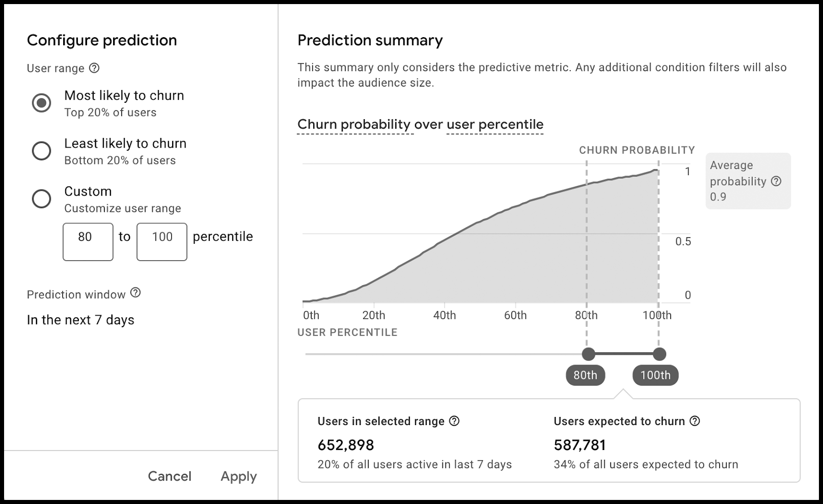Screen dimensions: 823x504
Task: Click the 80th slider handle
Action: pos(588,354)
